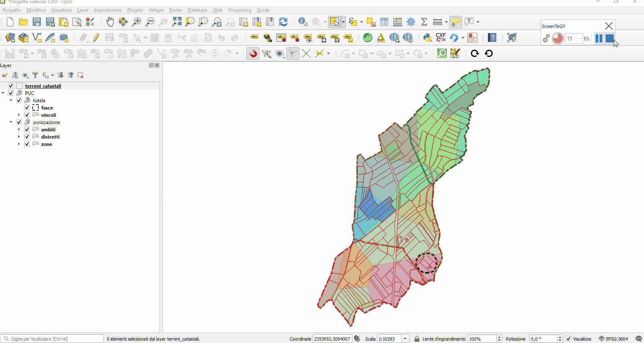The image size is (644, 343).
Task: Toggle the snapping magnet icon
Action: (253, 53)
